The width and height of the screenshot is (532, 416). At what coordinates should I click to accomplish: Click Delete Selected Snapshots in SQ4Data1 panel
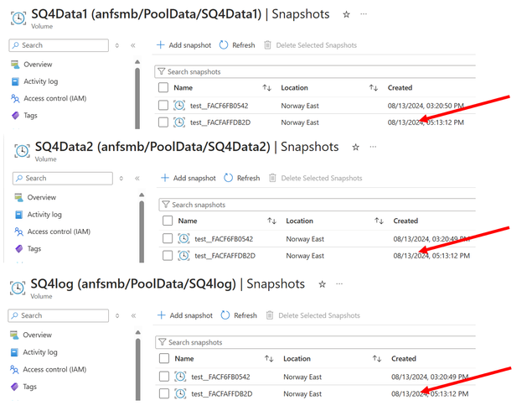[311, 45]
